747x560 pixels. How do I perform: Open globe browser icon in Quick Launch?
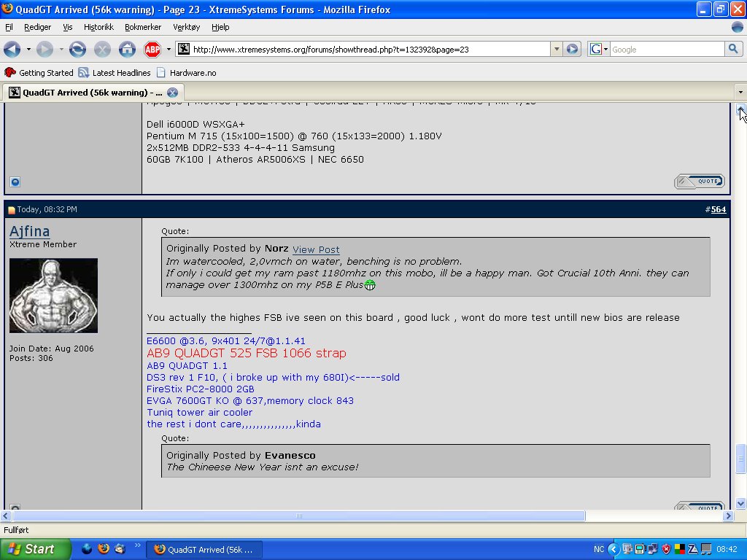87,549
